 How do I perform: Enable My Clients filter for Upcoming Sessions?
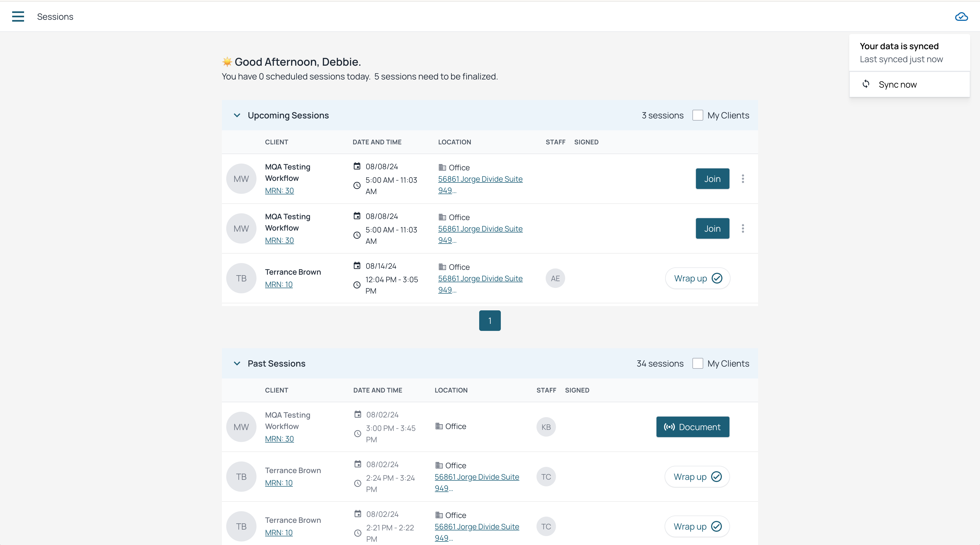pos(698,115)
